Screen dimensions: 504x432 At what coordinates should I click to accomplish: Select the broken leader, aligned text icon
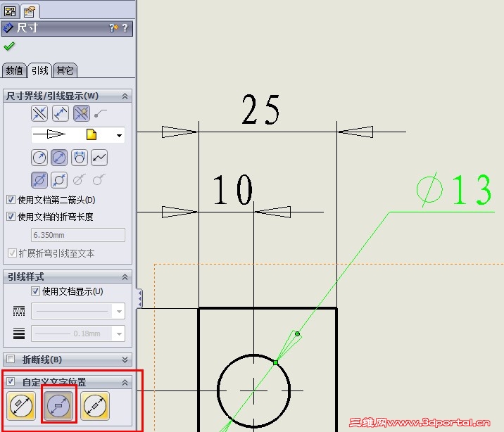click(x=95, y=406)
